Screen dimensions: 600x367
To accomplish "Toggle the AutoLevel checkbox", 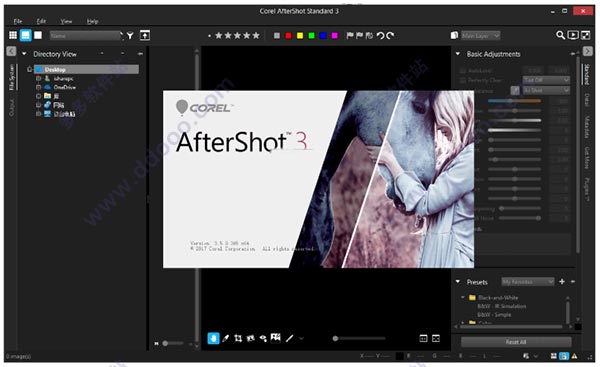I will click(463, 70).
